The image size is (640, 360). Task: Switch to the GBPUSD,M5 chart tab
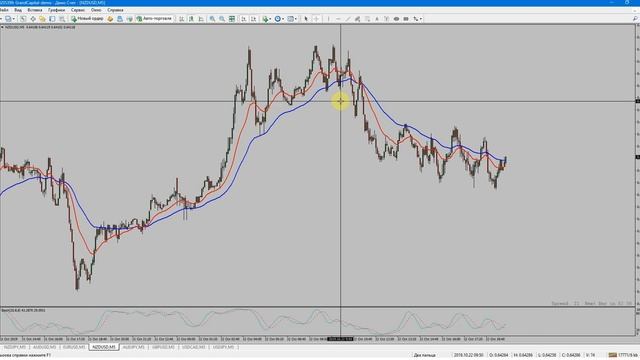(163, 347)
